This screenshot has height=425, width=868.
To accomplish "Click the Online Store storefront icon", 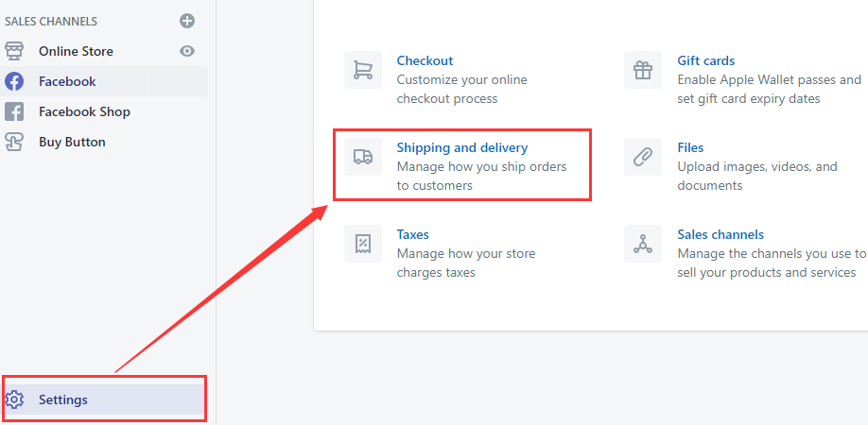I will pyautogui.click(x=14, y=51).
